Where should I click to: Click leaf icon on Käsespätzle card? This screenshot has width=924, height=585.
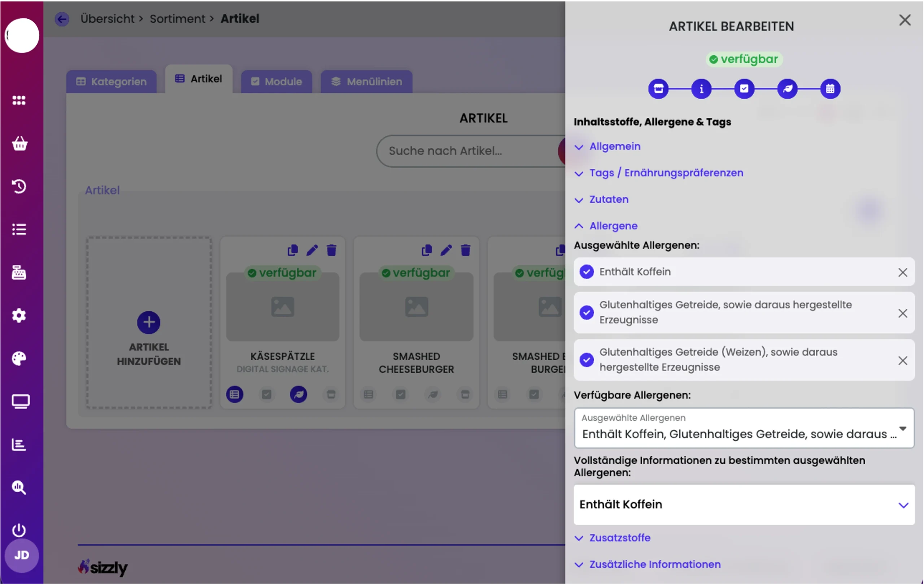tap(298, 394)
